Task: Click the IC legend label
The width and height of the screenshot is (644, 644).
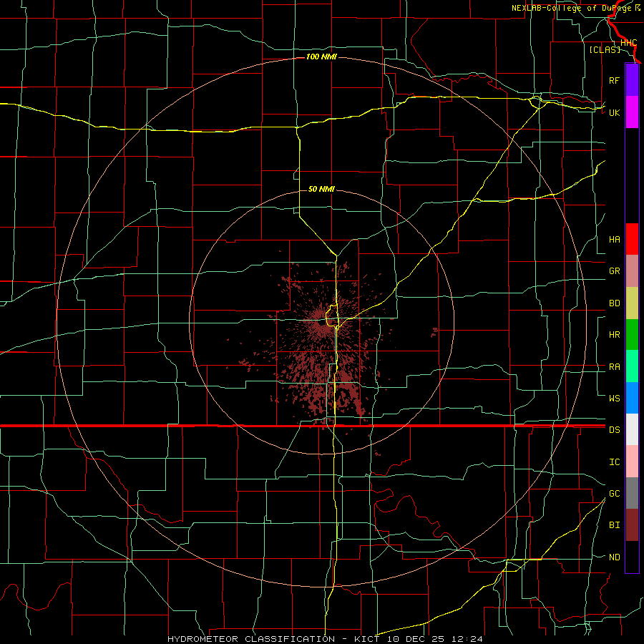Action: tap(614, 462)
